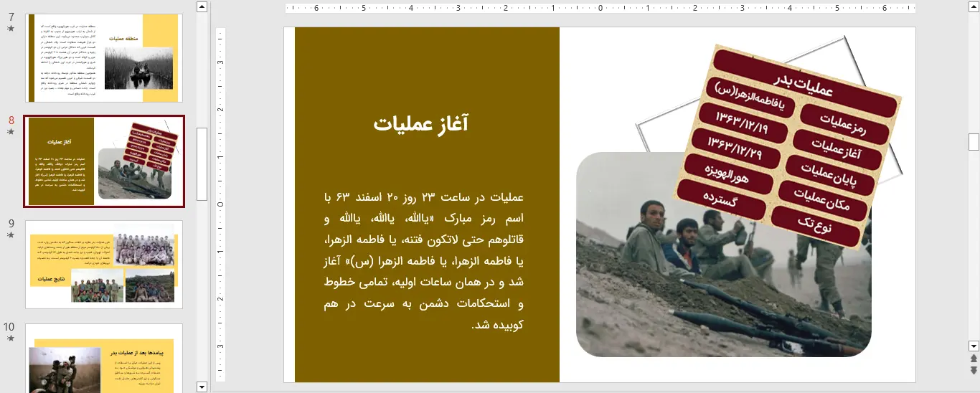Click the body paragraph starting عملیات در ساعت ۲۳
Image resolution: width=980 pixels, height=393 pixels.
click(423, 260)
